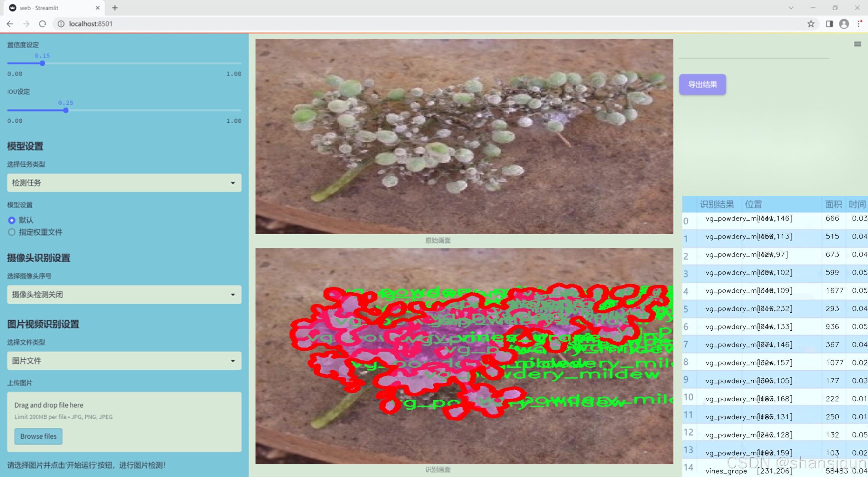
Task: Select the 默认 model radio option
Action: pos(12,220)
